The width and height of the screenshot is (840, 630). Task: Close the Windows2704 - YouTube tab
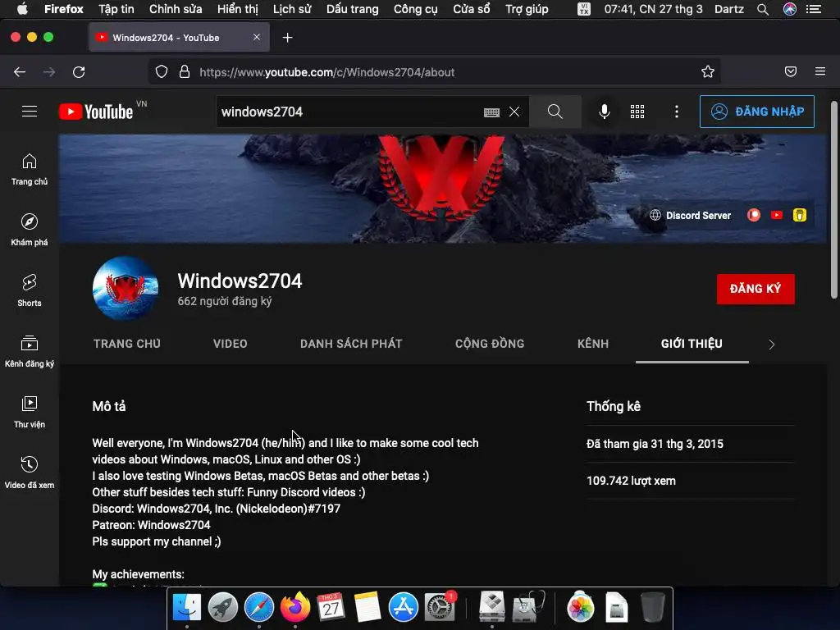[257, 37]
